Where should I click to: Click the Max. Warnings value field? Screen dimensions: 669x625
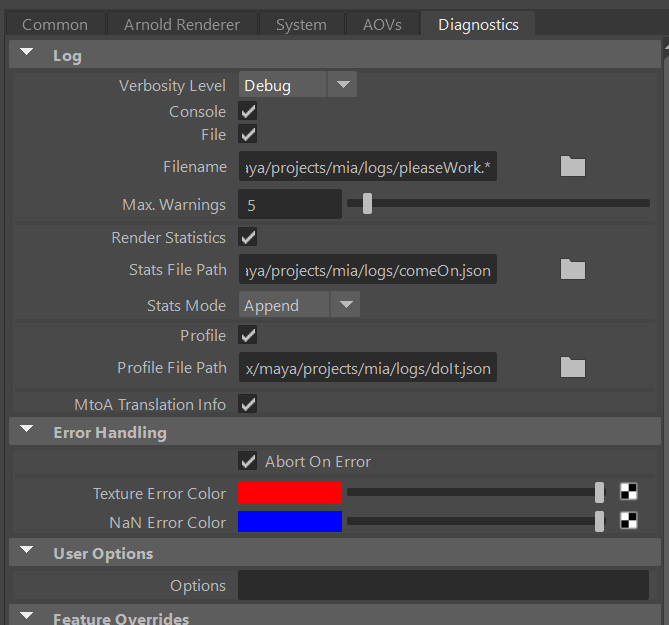click(290, 204)
